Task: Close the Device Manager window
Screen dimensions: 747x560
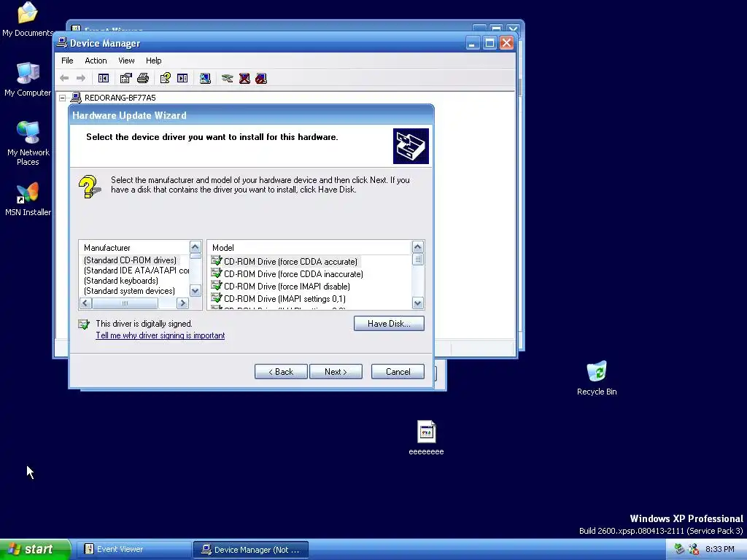Action: 506,43
